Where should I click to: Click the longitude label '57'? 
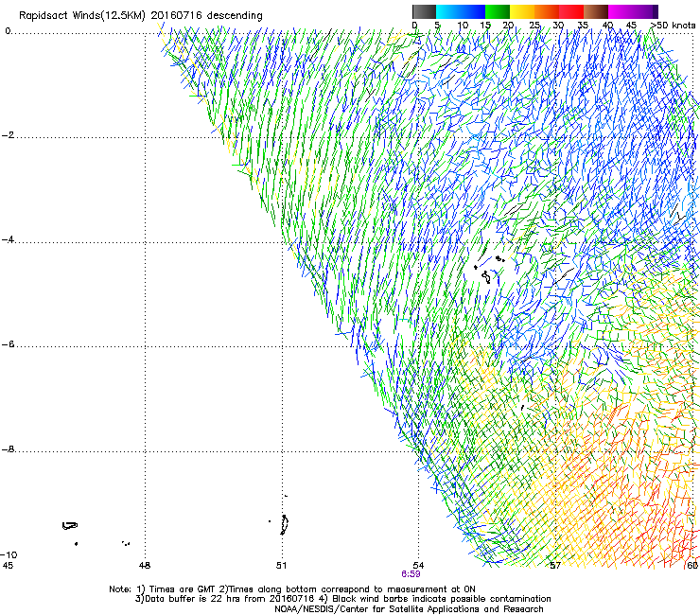click(555, 566)
